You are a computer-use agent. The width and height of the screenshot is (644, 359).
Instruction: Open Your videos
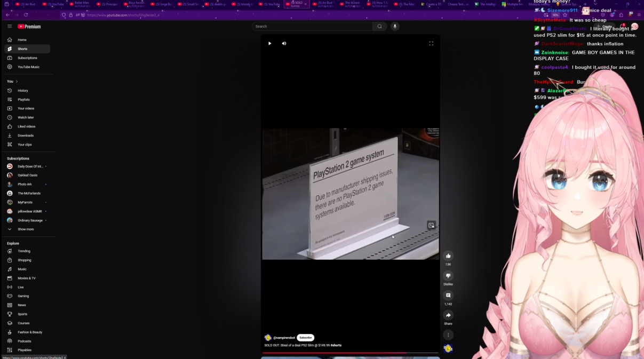click(27, 109)
